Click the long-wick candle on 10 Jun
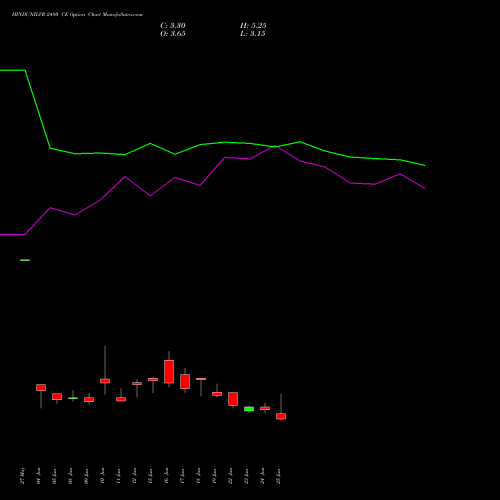 [105, 381]
